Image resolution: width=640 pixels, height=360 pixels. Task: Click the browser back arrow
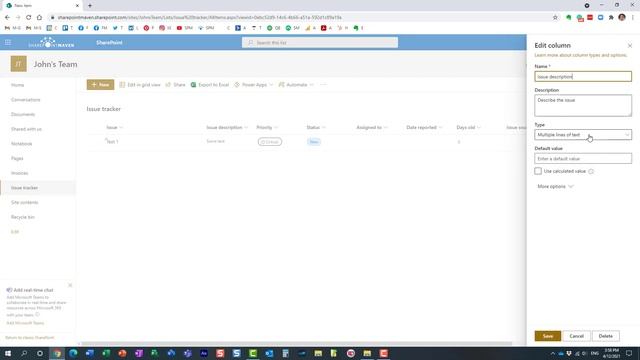click(x=7, y=18)
